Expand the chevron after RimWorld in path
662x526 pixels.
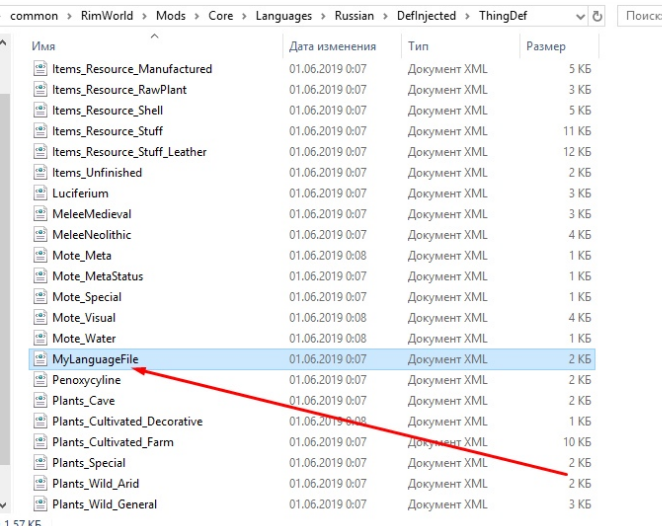point(144,16)
